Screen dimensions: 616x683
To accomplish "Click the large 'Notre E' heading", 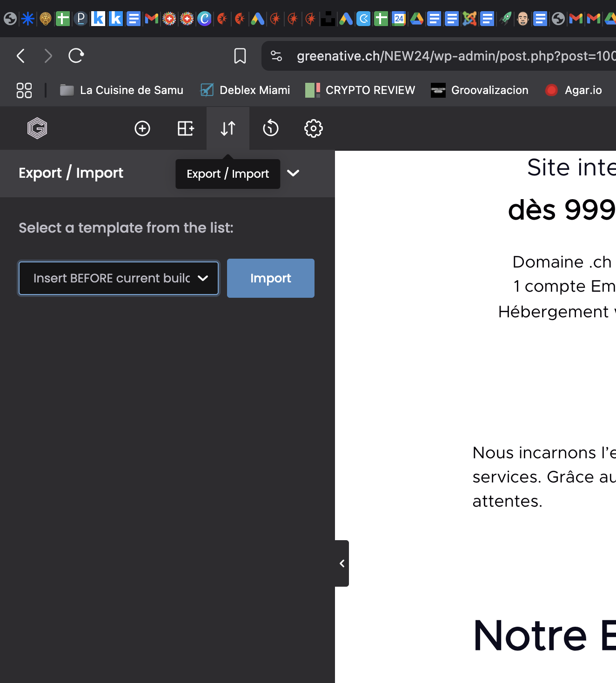I will pyautogui.click(x=544, y=636).
